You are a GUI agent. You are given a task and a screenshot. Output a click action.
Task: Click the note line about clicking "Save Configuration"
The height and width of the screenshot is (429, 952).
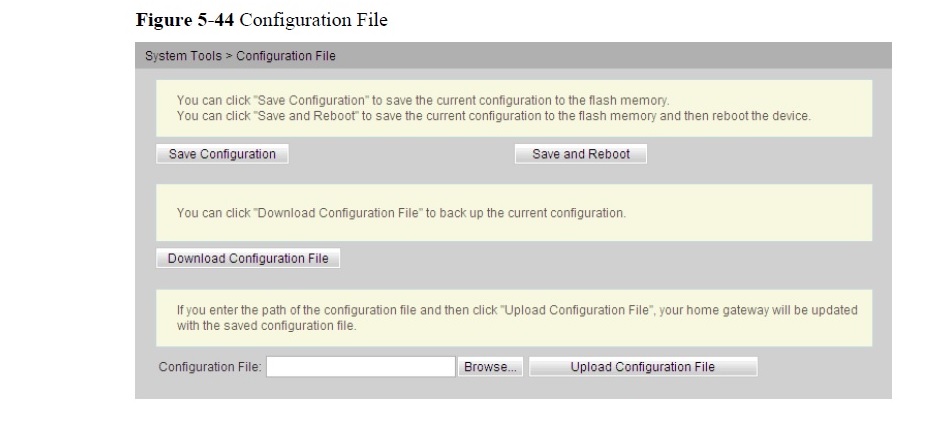pyautogui.click(x=423, y=100)
